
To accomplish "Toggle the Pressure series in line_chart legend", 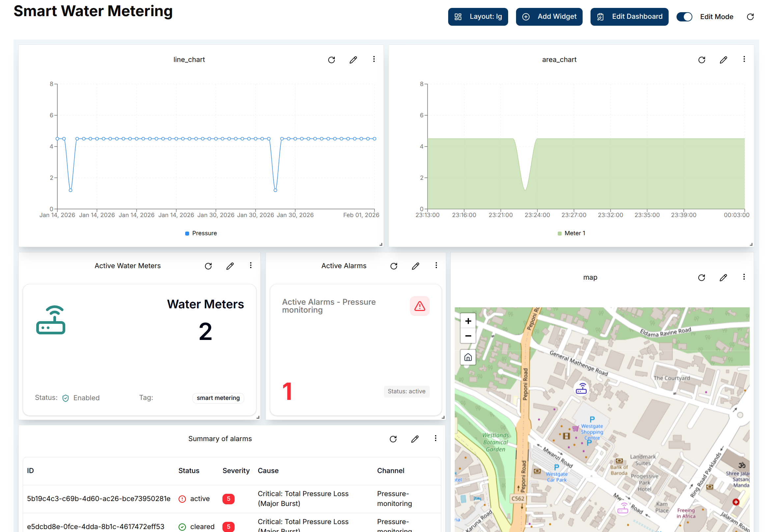I will click(201, 233).
